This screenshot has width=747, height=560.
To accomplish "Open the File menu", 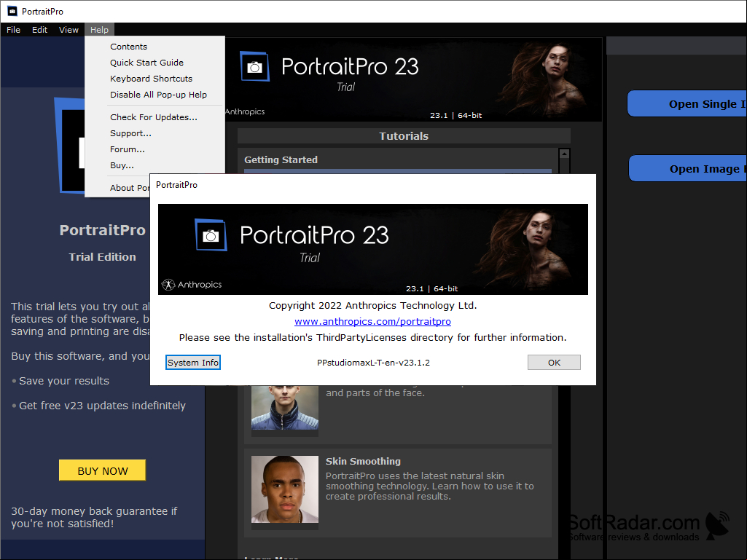I will [13, 30].
